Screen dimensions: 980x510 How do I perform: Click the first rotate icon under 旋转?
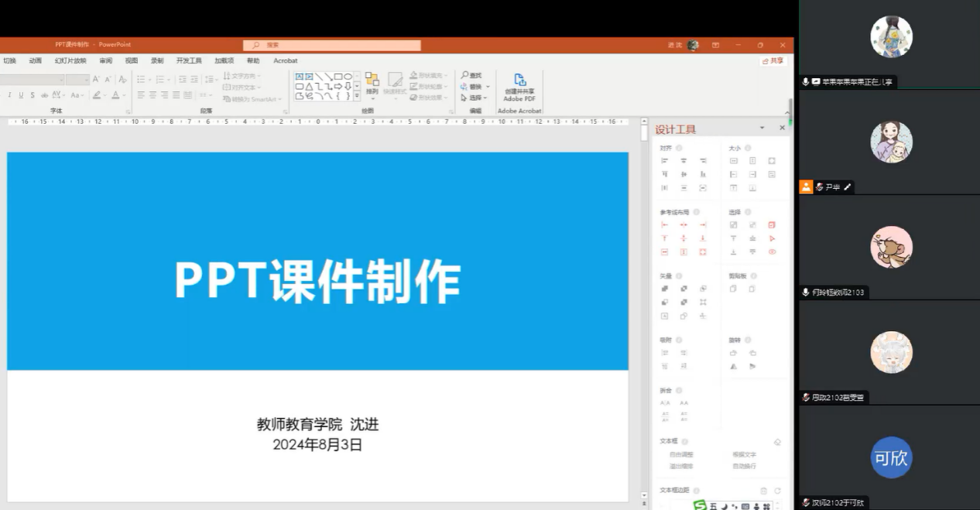733,353
